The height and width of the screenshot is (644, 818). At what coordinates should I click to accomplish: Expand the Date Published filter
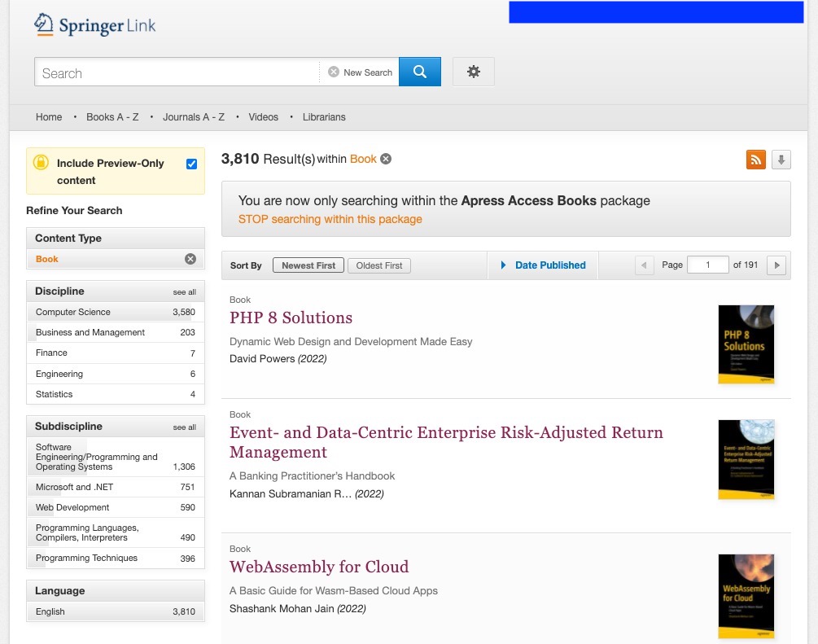pos(543,265)
